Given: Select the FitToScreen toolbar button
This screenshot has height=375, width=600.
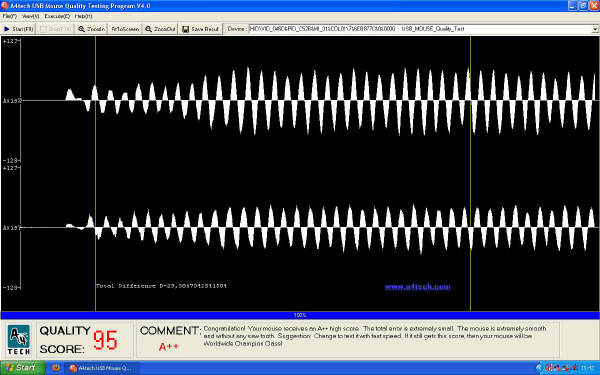Looking at the screenshot, I should [125, 29].
